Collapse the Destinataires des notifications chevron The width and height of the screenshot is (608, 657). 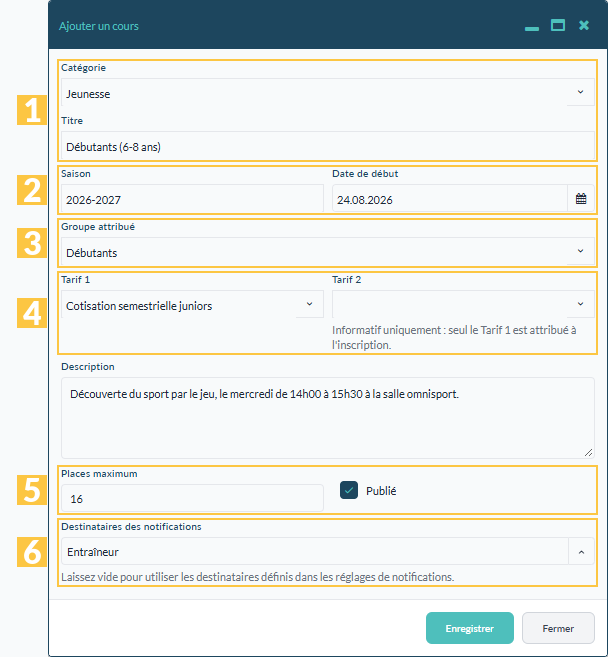click(581, 552)
